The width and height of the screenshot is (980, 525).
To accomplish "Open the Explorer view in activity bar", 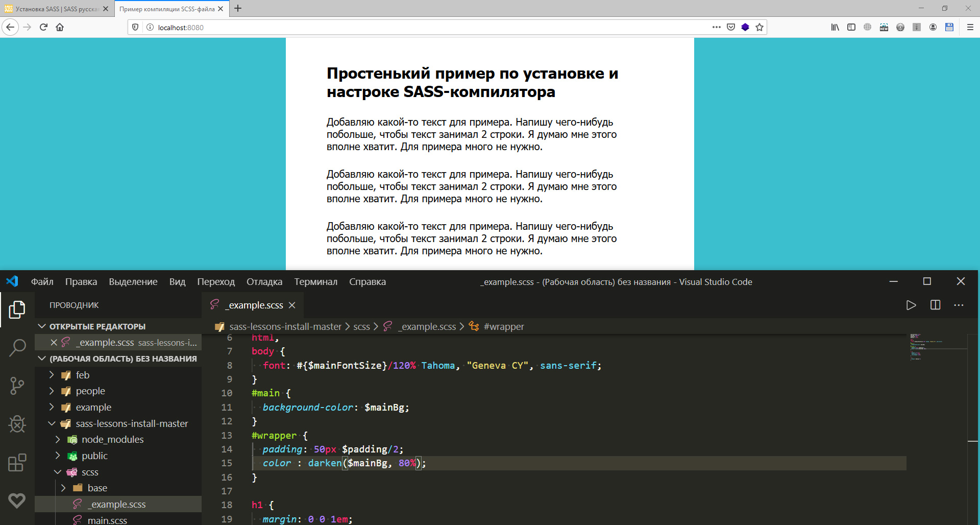I will click(x=17, y=309).
